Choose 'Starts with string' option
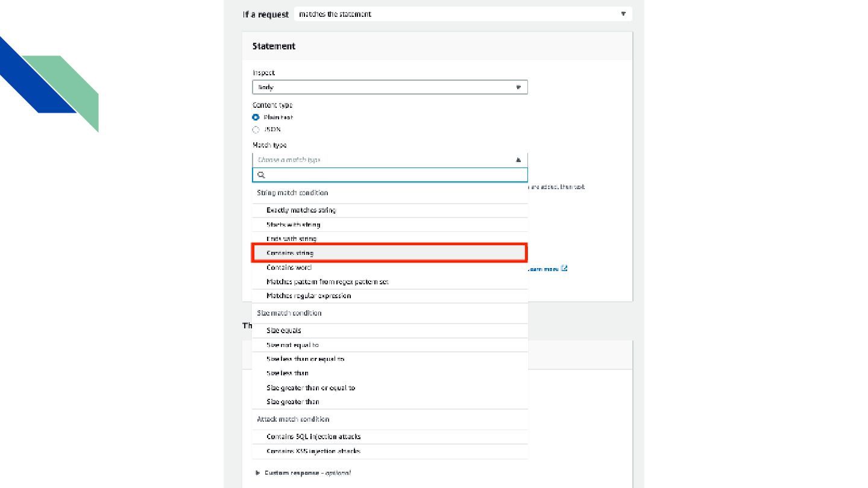The width and height of the screenshot is (868, 488). [390, 225]
